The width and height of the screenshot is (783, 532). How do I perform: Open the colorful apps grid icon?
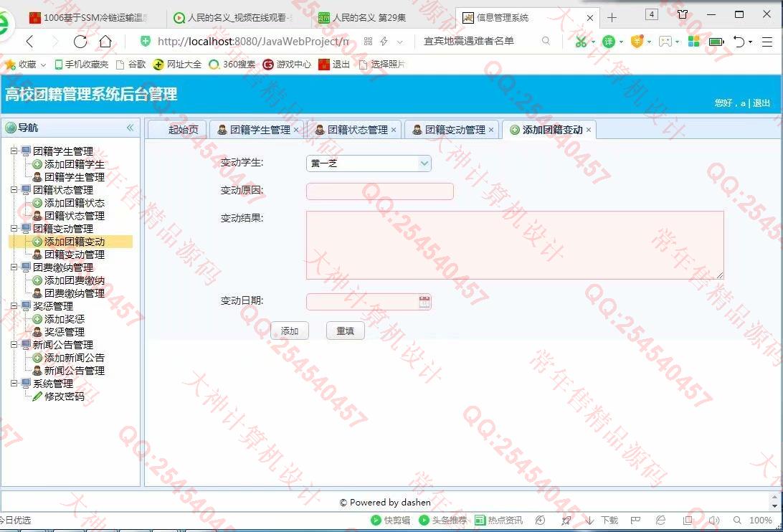pos(693,42)
